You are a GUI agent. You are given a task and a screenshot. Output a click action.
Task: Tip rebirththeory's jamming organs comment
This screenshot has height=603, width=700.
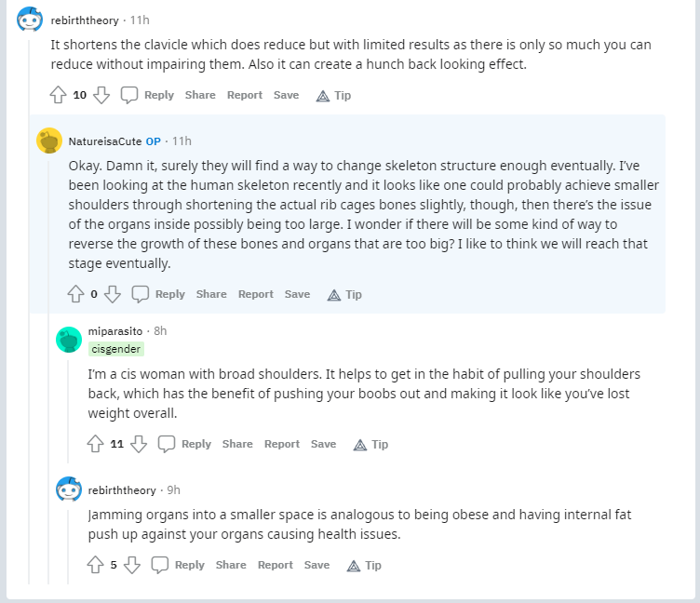pos(364,565)
